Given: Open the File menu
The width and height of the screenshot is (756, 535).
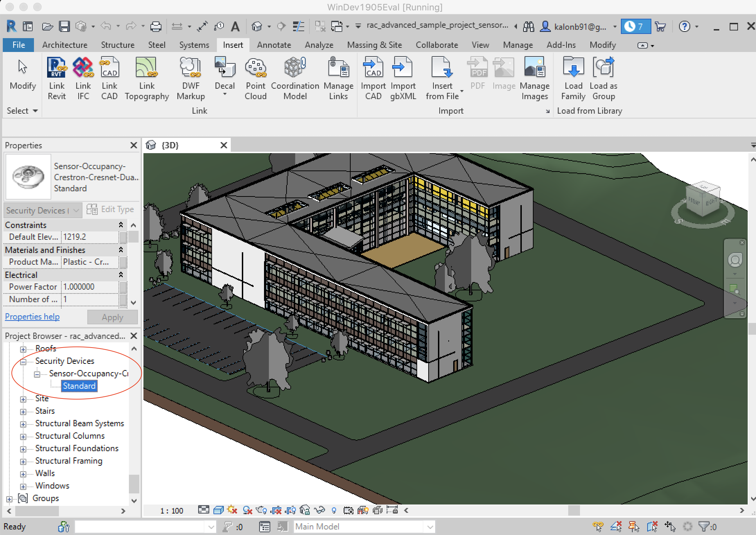Looking at the screenshot, I should [18, 45].
